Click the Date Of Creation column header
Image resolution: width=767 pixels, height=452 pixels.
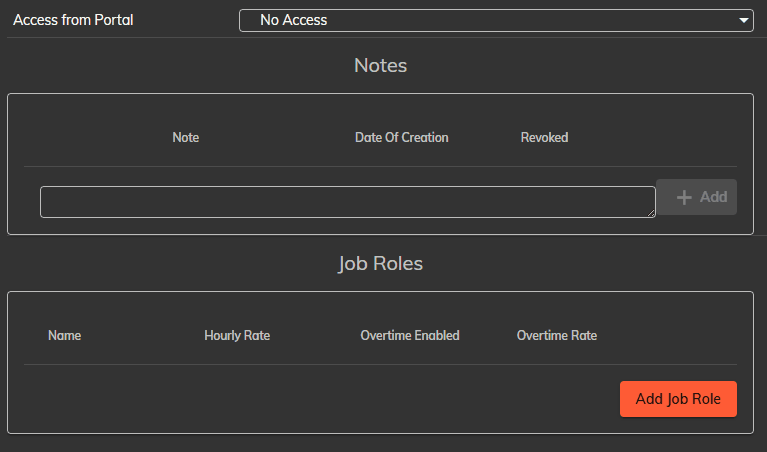click(401, 137)
